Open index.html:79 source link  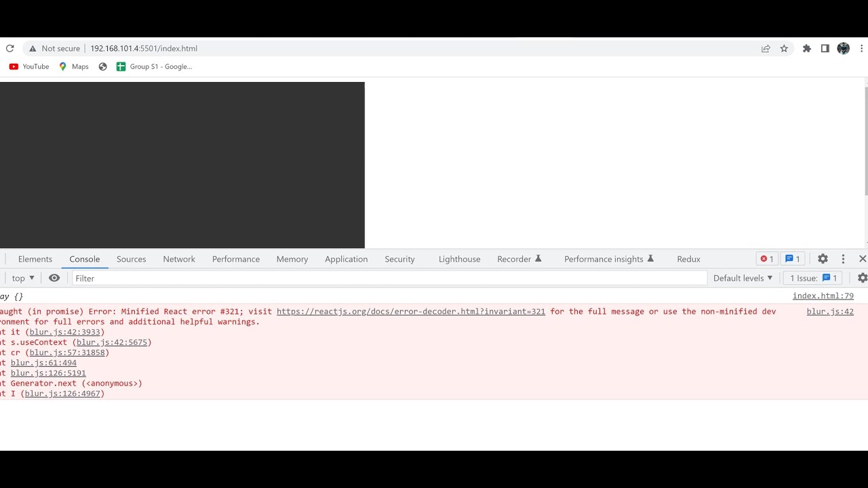coord(823,296)
